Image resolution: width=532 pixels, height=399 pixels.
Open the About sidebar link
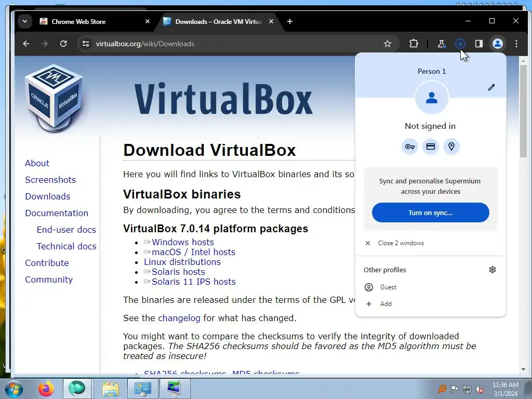37,163
